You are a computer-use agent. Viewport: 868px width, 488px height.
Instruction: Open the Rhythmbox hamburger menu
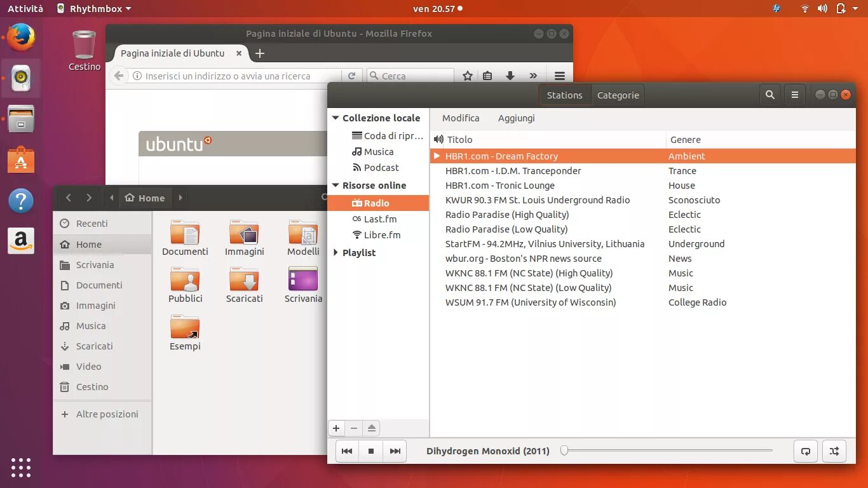pos(795,95)
